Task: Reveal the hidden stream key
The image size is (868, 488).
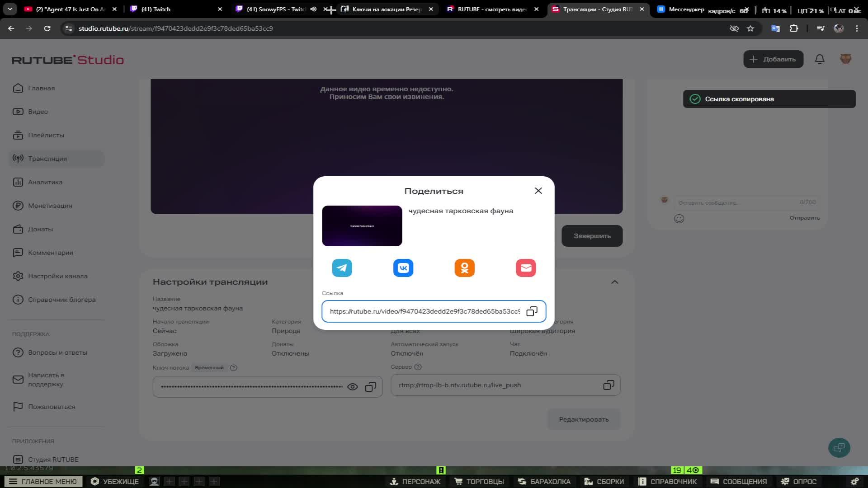Action: (x=352, y=387)
